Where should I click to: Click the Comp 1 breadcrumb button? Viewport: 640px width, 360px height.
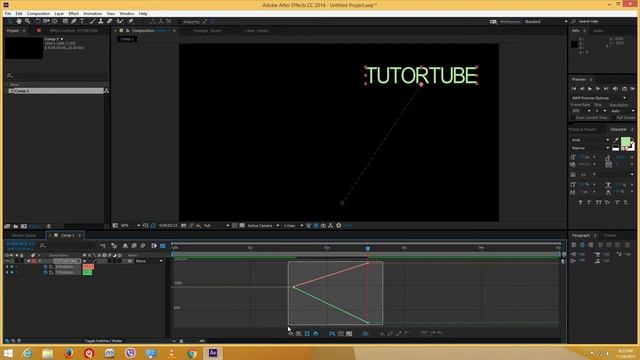[x=127, y=39]
